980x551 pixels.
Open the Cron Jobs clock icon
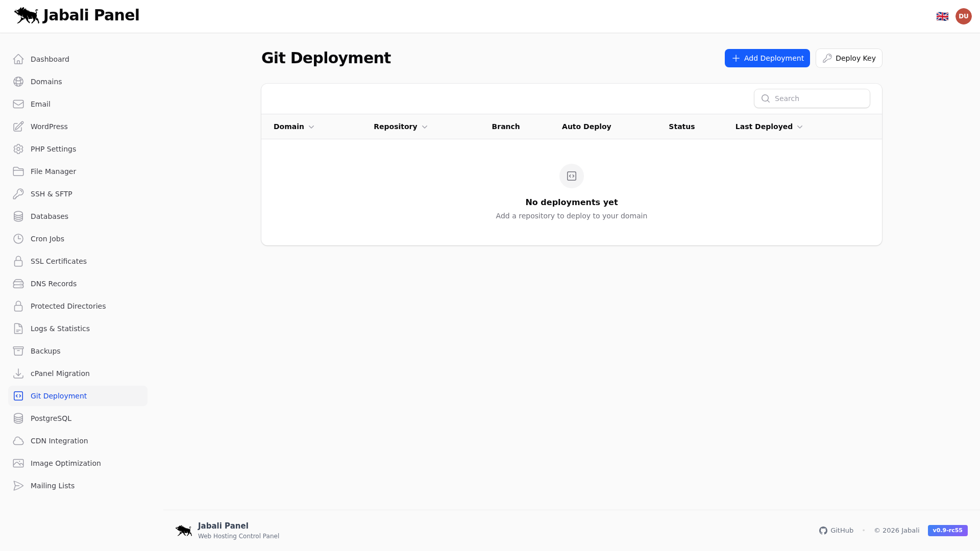coord(18,239)
